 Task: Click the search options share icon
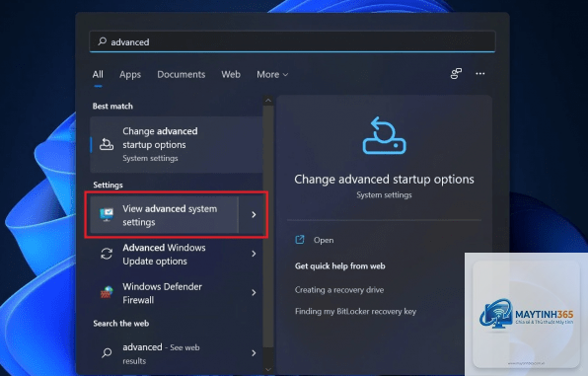pos(456,74)
